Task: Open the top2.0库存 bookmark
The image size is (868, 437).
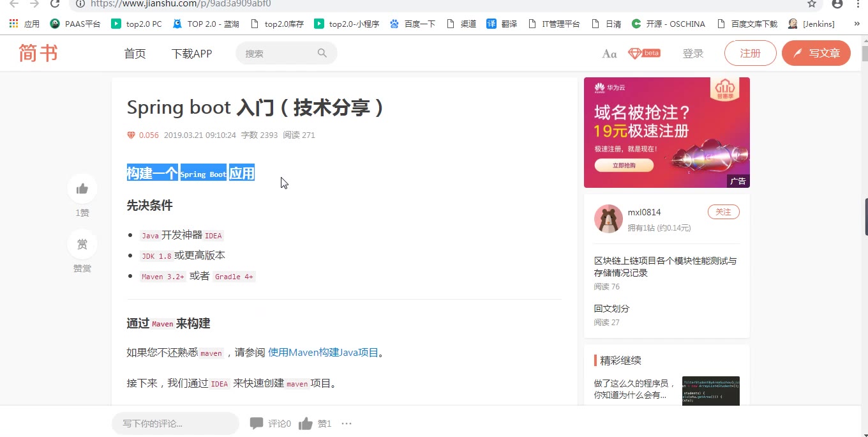Action: click(277, 24)
